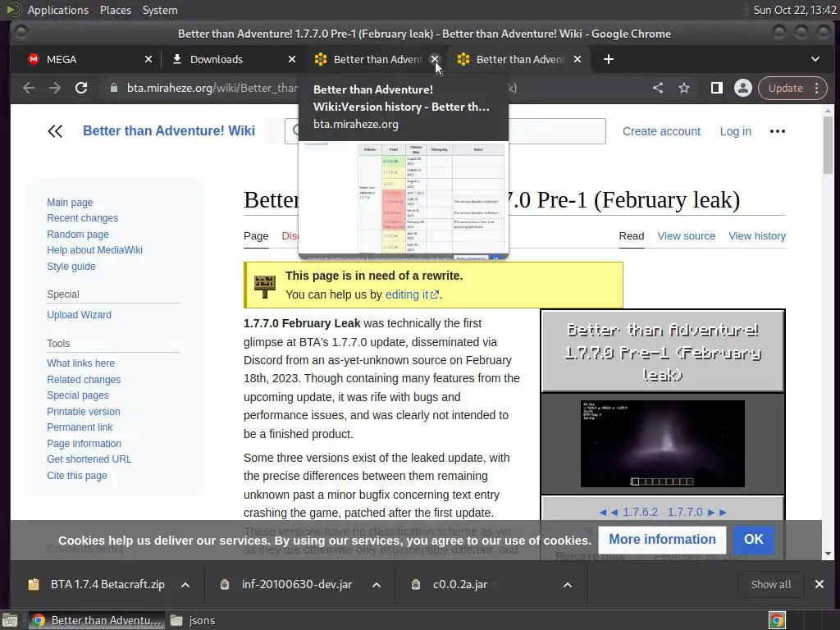Click Show all downloads button
The height and width of the screenshot is (630, 840).
pos(771,584)
